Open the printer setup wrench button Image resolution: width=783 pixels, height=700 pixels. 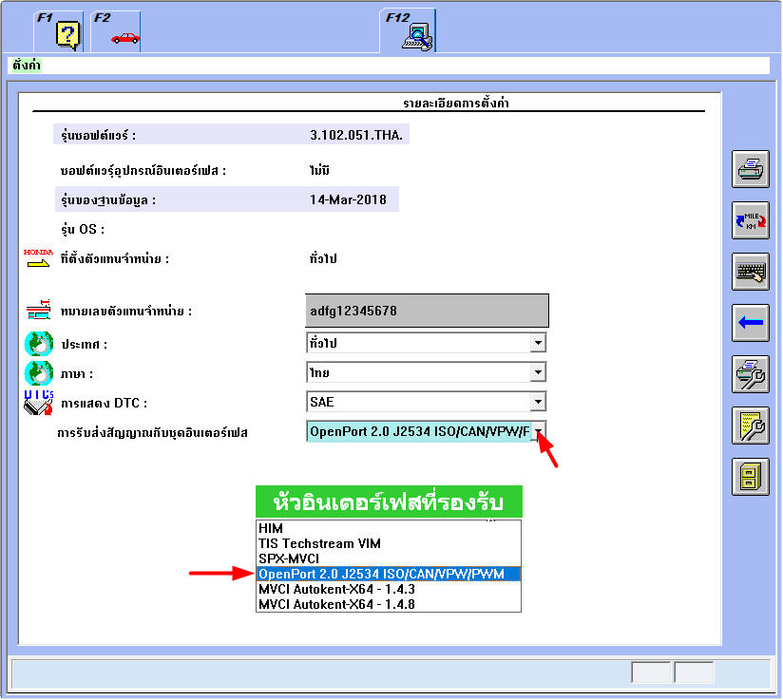click(x=750, y=374)
